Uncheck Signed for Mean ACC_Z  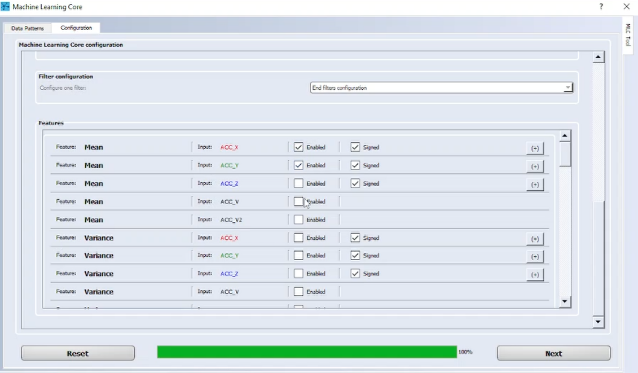click(355, 183)
